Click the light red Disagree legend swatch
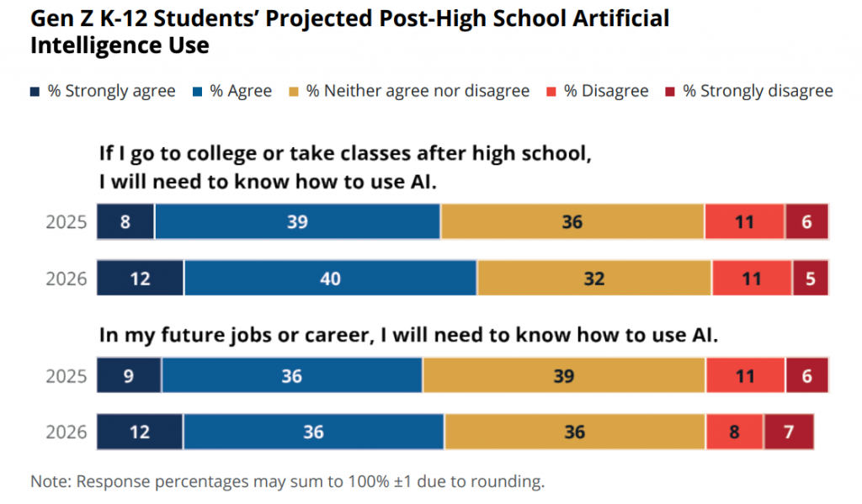 click(551, 91)
